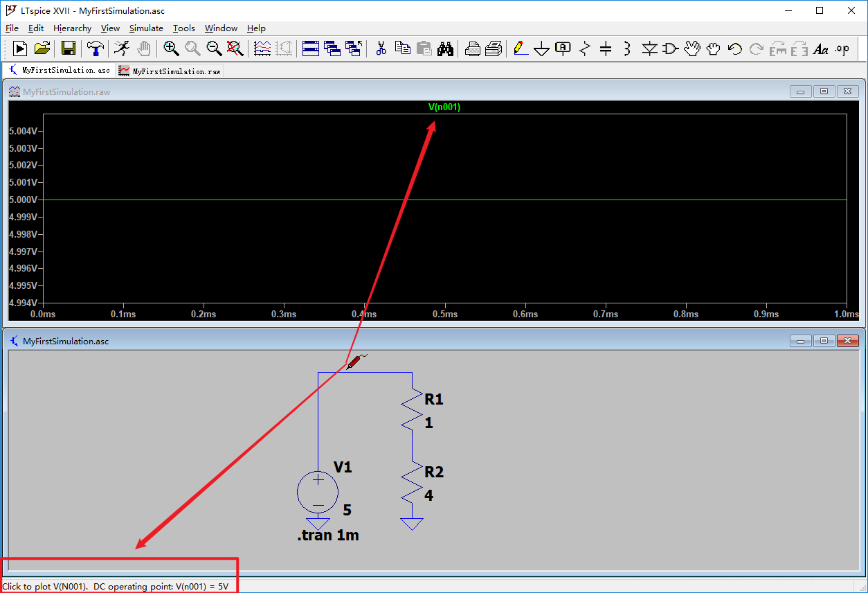Click the V1 voltage source symbol
The image size is (868, 593).
click(x=318, y=493)
